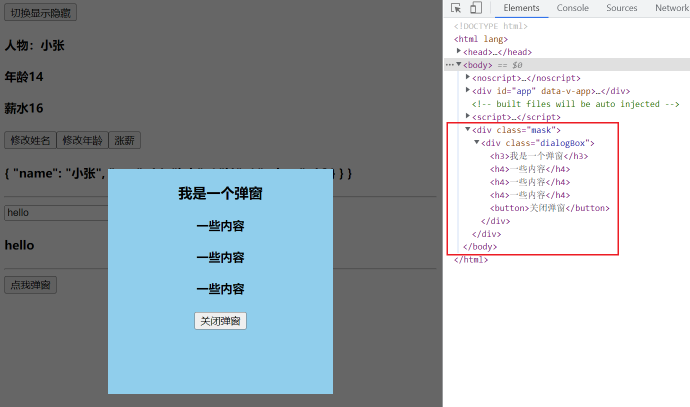
Task: Expand the head element node
Action: [459, 51]
